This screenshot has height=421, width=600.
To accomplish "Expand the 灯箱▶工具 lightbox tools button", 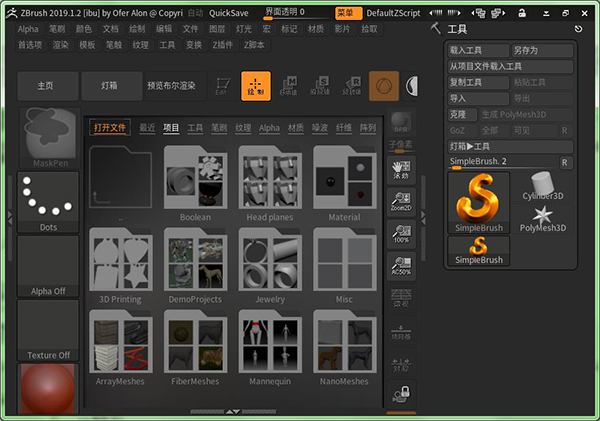I will click(510, 146).
